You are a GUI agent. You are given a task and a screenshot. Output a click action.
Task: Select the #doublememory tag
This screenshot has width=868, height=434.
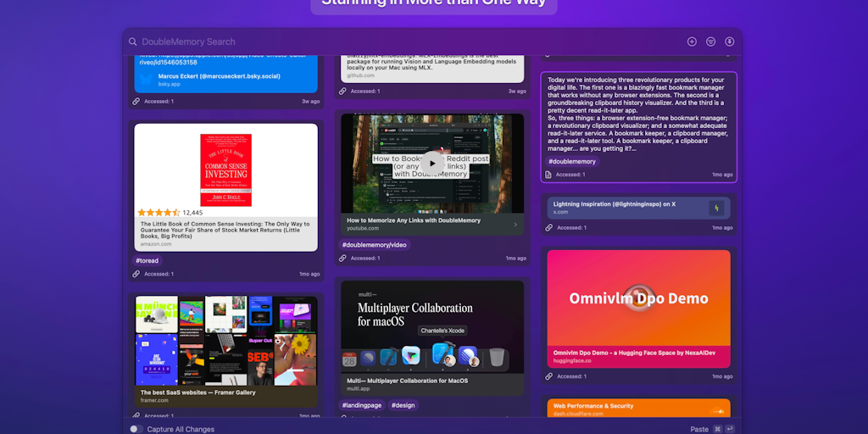point(572,162)
